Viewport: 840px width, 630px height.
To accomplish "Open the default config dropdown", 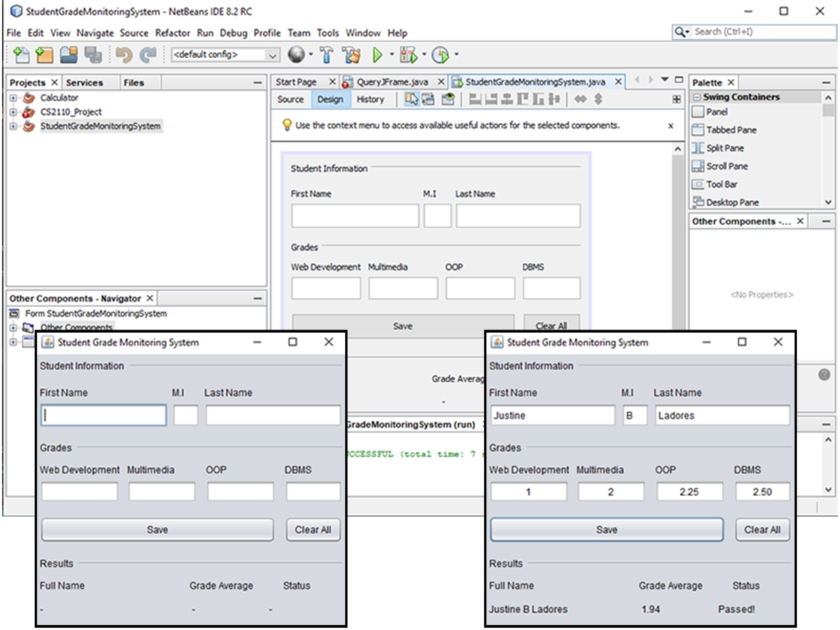I will (x=272, y=55).
